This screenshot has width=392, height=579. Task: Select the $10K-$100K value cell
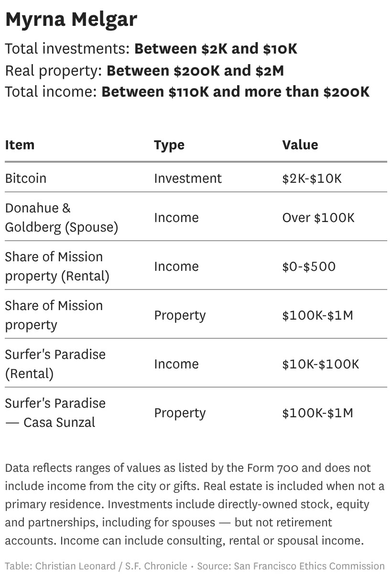(x=320, y=364)
